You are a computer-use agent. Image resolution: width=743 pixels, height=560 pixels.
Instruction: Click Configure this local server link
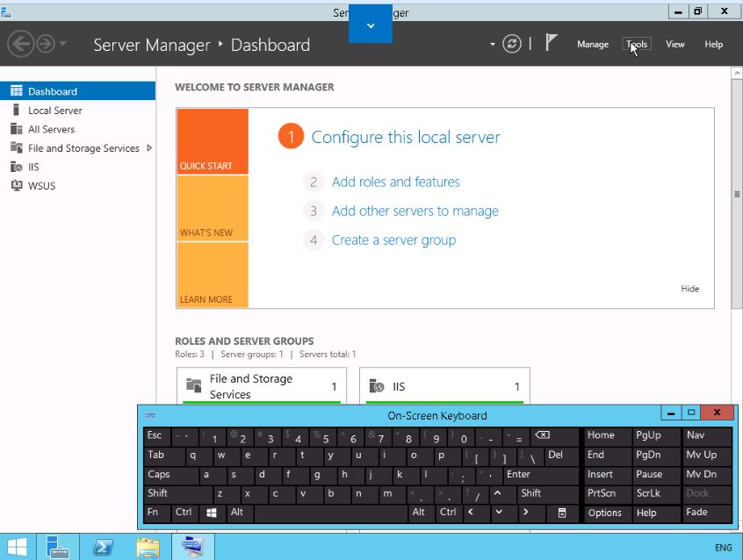406,137
